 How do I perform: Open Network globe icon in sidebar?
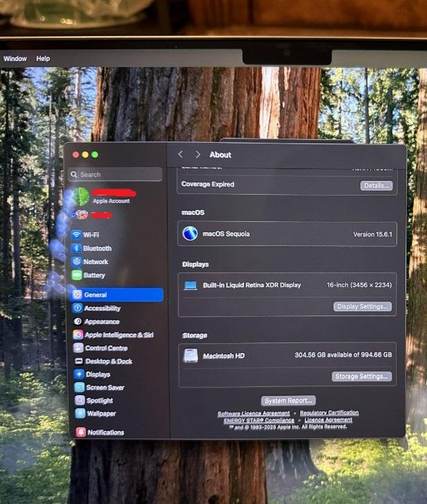pyautogui.click(x=76, y=261)
